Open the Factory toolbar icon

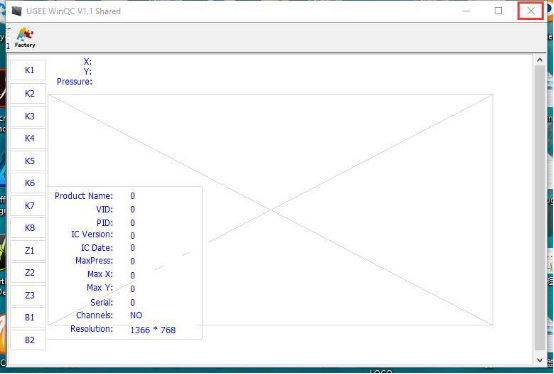(25, 37)
